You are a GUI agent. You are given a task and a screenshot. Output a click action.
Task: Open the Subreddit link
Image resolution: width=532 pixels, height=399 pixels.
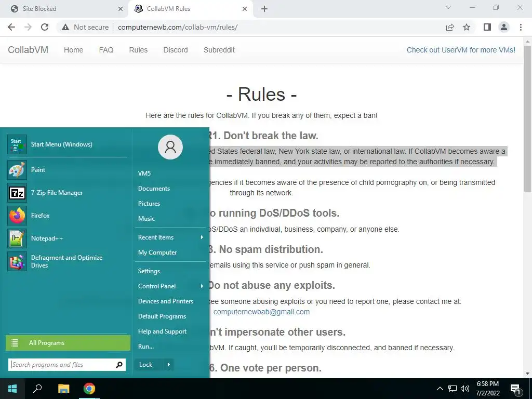[219, 50]
